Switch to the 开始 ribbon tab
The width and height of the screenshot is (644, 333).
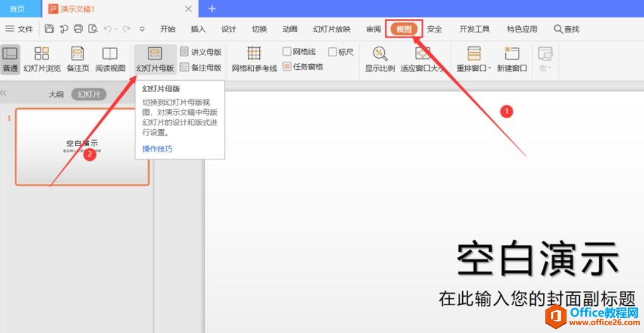point(168,29)
